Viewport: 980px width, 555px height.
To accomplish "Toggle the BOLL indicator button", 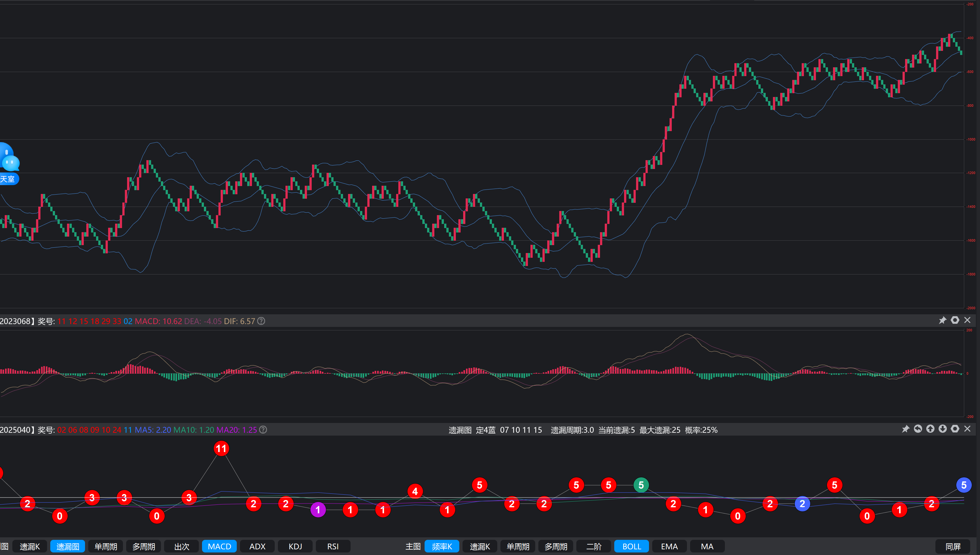I will [631, 546].
